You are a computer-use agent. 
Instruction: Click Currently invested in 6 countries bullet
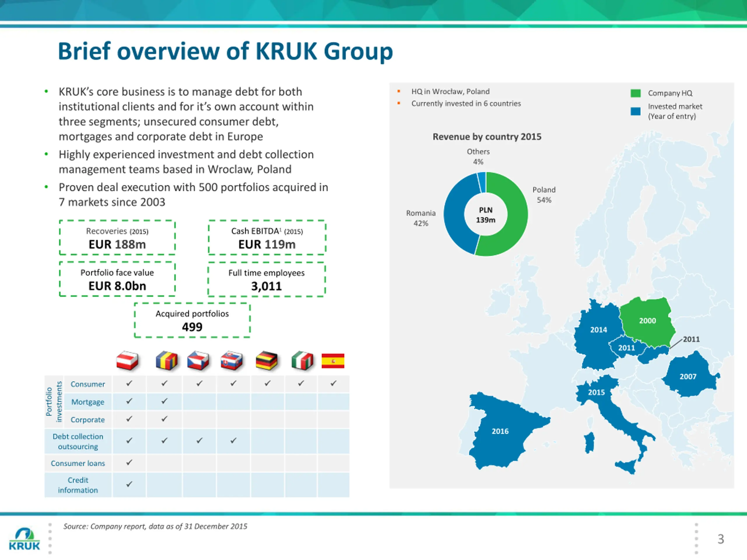click(466, 104)
